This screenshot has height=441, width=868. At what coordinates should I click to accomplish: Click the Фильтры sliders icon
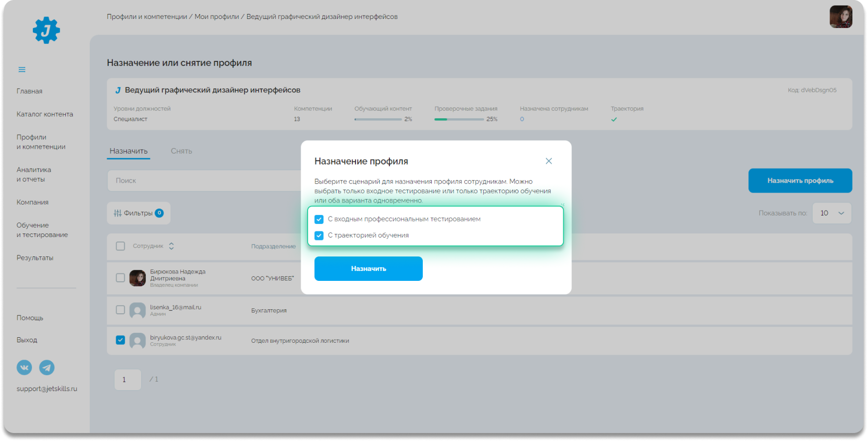[118, 213]
